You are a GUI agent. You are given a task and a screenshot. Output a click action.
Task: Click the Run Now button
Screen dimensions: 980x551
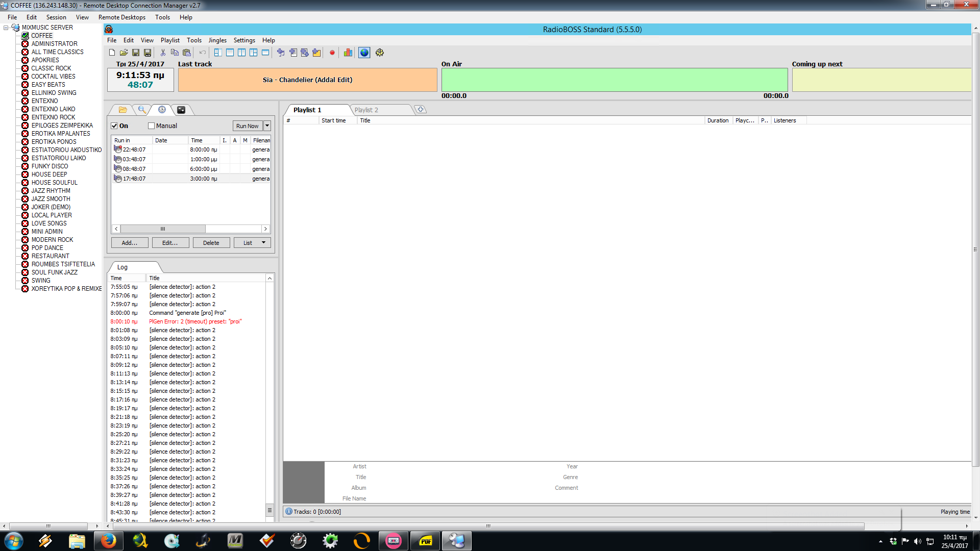[x=248, y=126]
